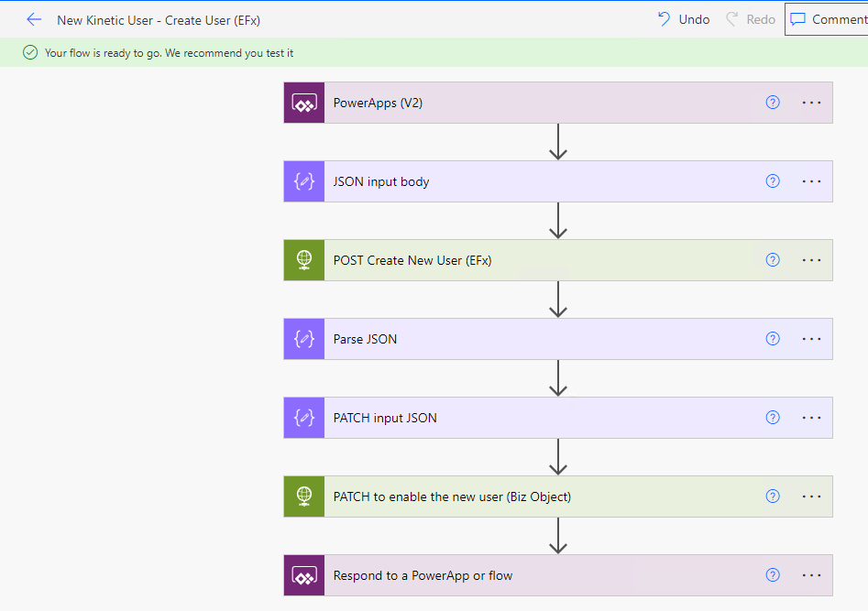Open help for JSON input body
The height and width of the screenshot is (611, 868).
click(x=773, y=181)
